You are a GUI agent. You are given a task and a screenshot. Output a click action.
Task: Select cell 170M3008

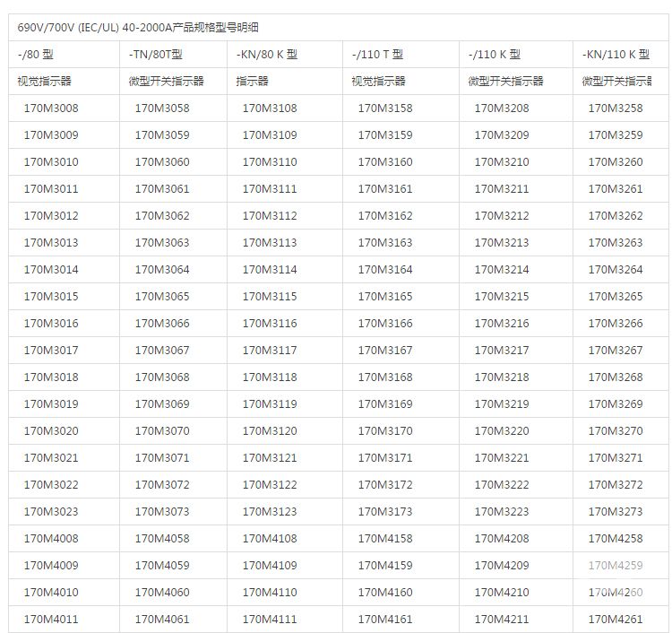coord(51,108)
